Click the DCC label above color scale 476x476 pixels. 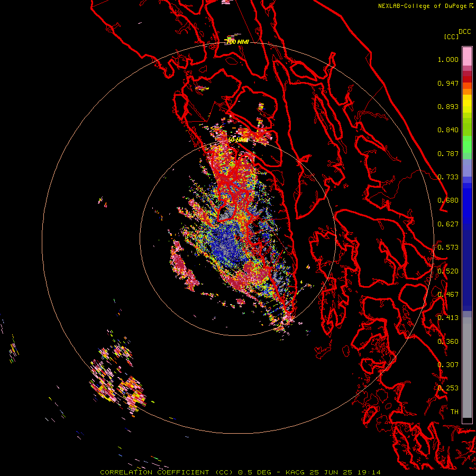464,32
